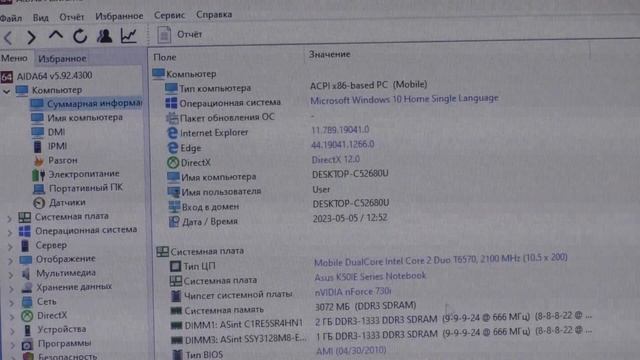
Task: Open the AMI (04/30/2010) BIOS link
Action: (x=351, y=350)
